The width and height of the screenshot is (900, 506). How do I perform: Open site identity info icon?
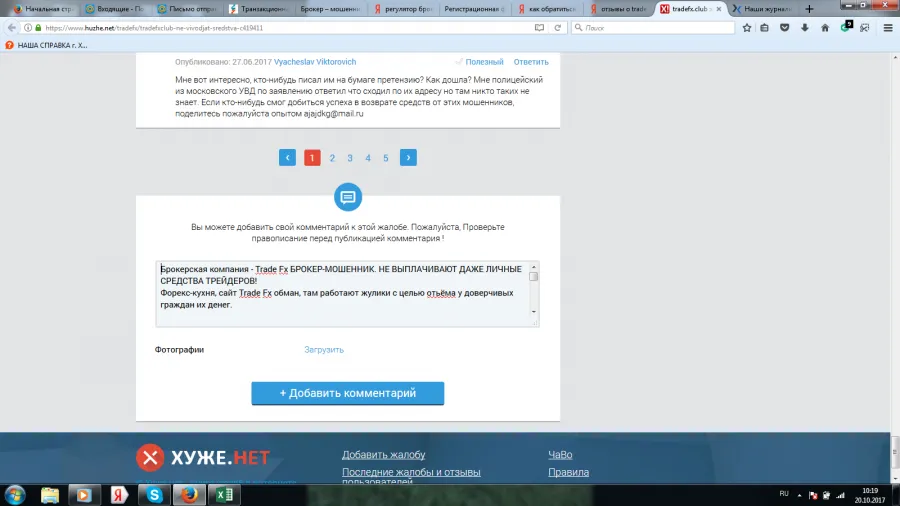click(x=28, y=28)
